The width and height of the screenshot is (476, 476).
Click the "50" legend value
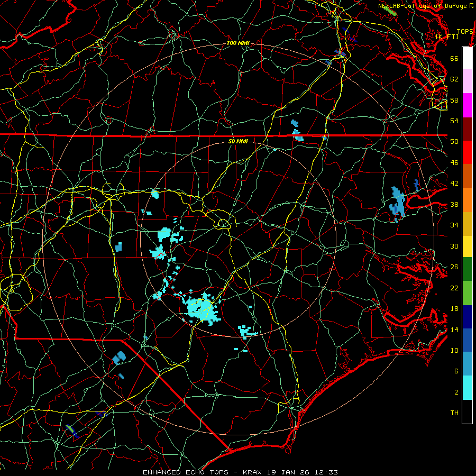click(x=454, y=142)
